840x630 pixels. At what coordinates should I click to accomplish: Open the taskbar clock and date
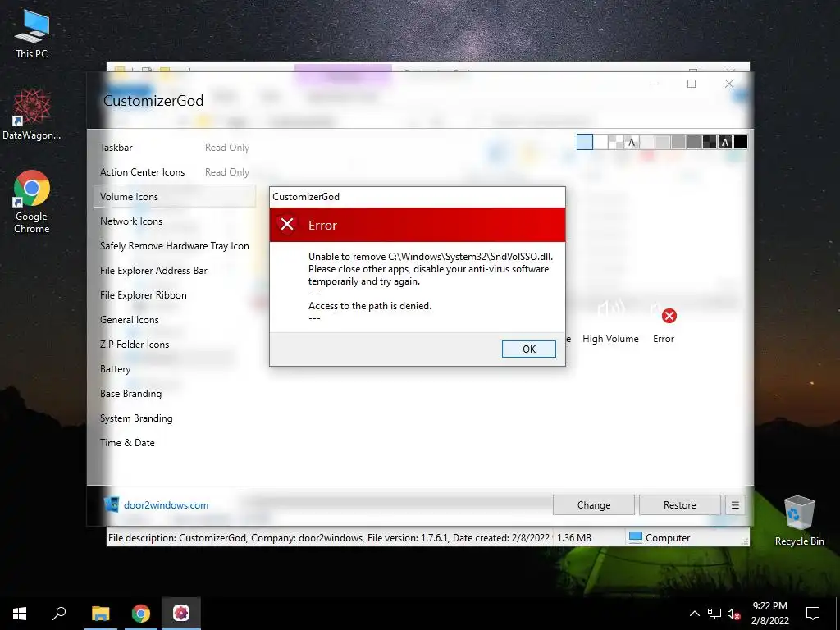769,614
